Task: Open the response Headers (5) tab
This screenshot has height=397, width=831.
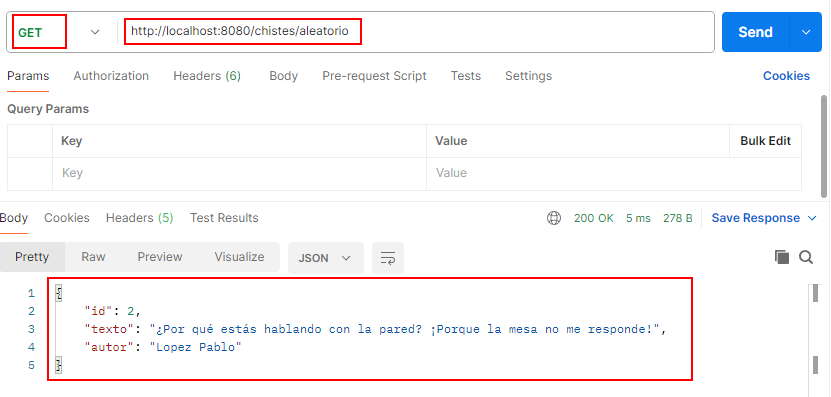Action: pyautogui.click(x=139, y=218)
